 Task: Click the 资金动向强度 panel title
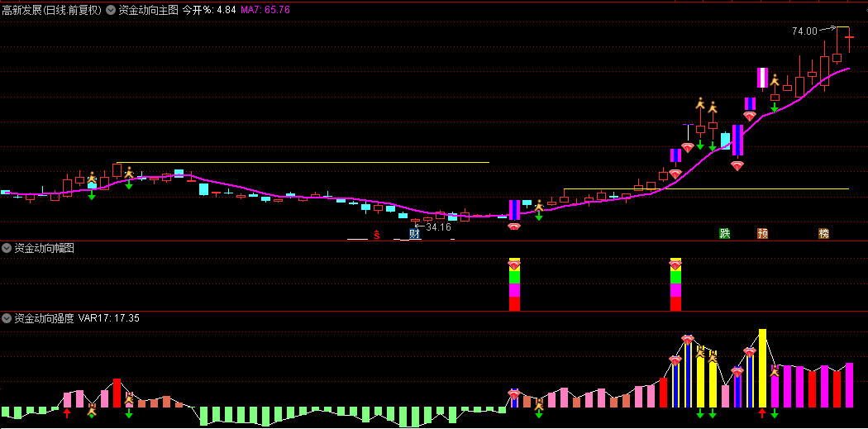tap(45, 318)
